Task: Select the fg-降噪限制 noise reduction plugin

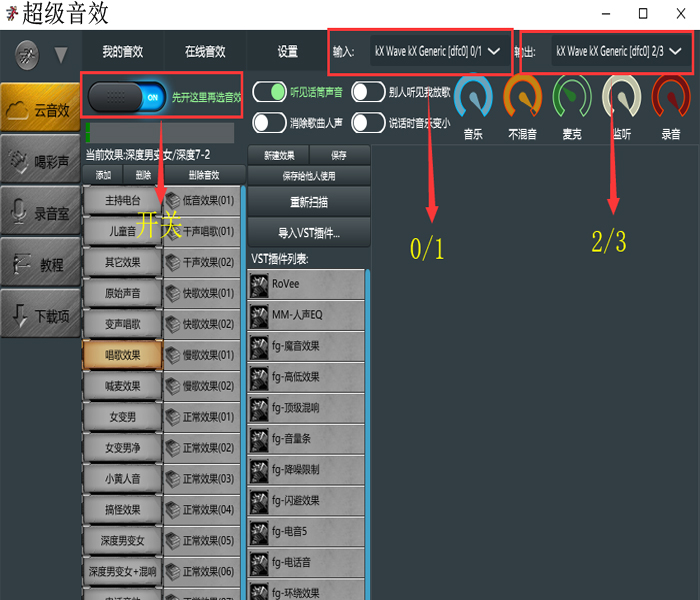Action: (306, 470)
